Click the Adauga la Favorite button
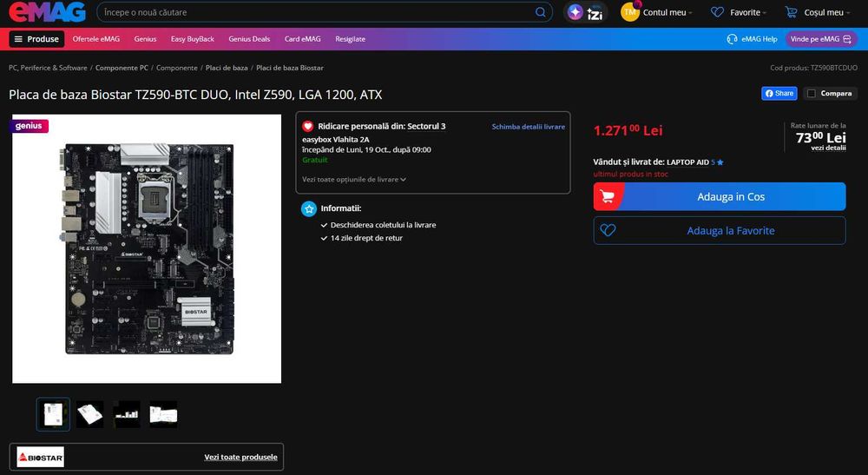 [x=720, y=230]
